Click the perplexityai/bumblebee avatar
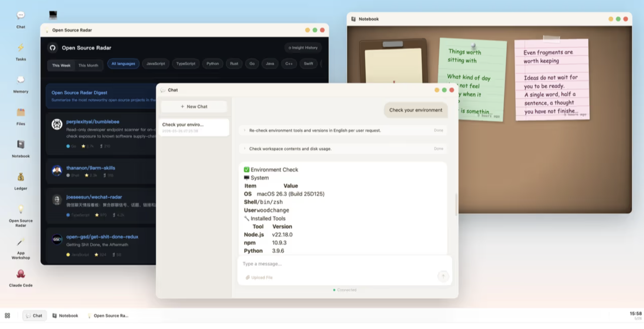 [x=57, y=124]
